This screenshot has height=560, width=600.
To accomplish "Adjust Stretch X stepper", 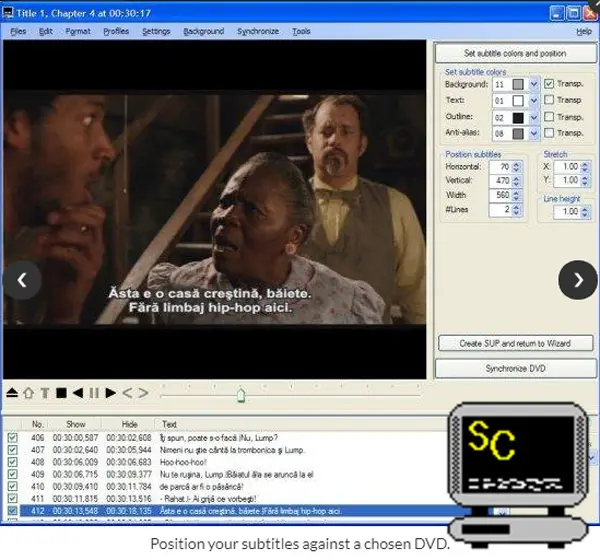I will (584, 167).
